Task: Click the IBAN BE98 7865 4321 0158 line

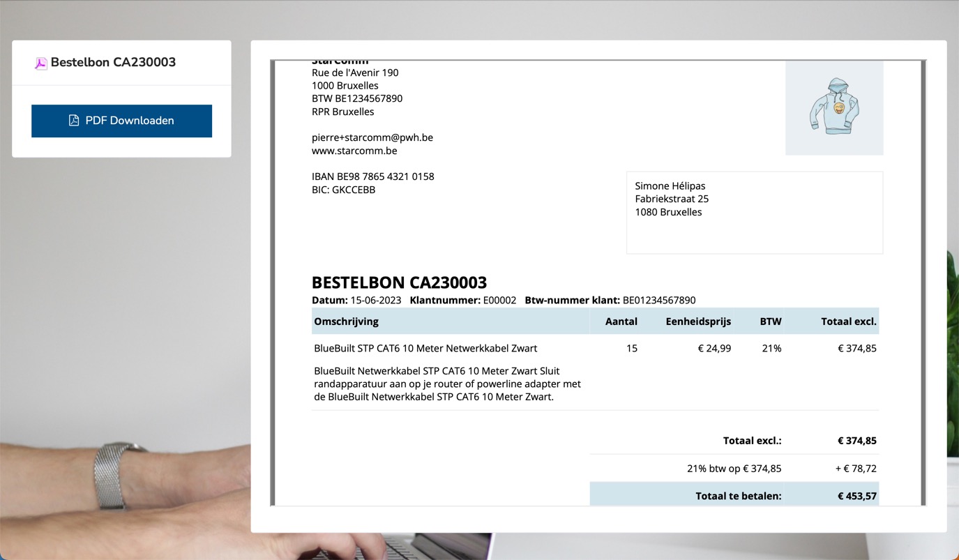Action: [x=372, y=176]
